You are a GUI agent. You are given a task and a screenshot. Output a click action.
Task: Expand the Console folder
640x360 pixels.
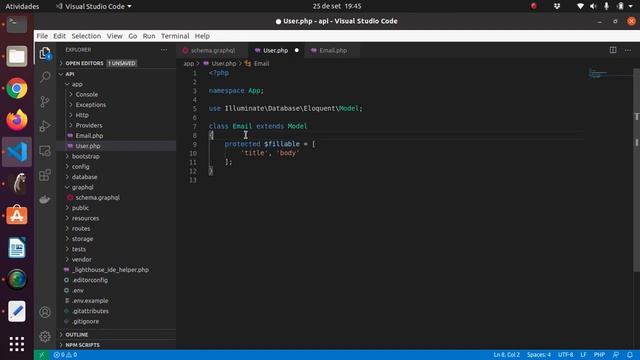click(x=87, y=94)
